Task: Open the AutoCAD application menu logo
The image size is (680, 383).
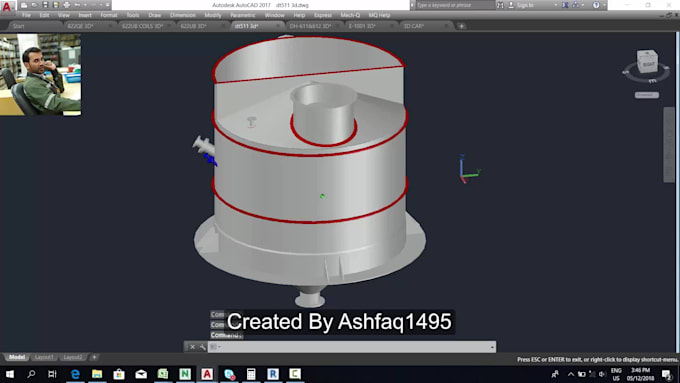Action: (7, 6)
